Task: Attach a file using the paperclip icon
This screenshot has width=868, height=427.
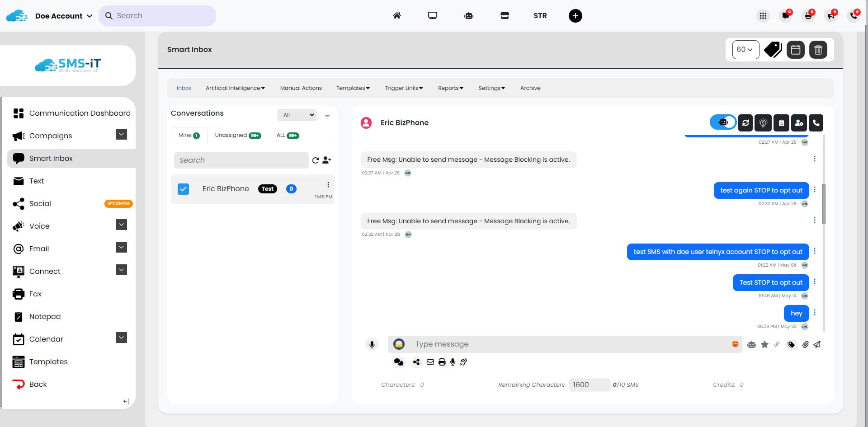Action: pos(805,345)
